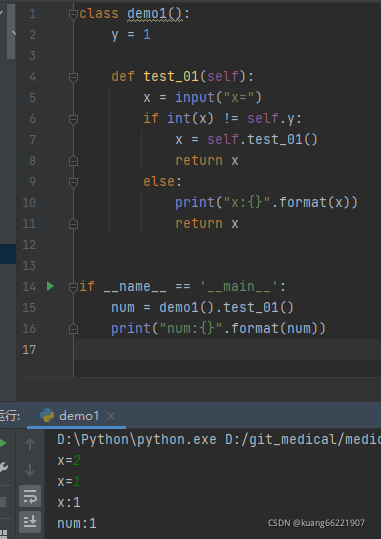Click the python.exe command line in the console
The image size is (381, 539).
point(219,440)
